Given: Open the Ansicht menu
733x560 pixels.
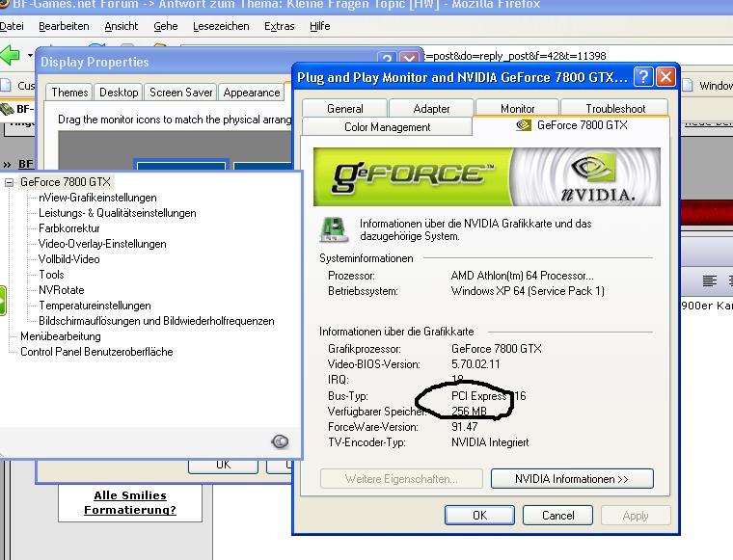Looking at the screenshot, I should pos(122,26).
